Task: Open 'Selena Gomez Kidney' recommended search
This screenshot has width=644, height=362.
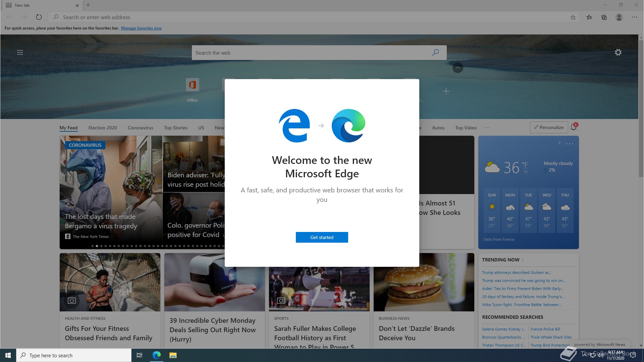Action: pyautogui.click(x=504, y=329)
